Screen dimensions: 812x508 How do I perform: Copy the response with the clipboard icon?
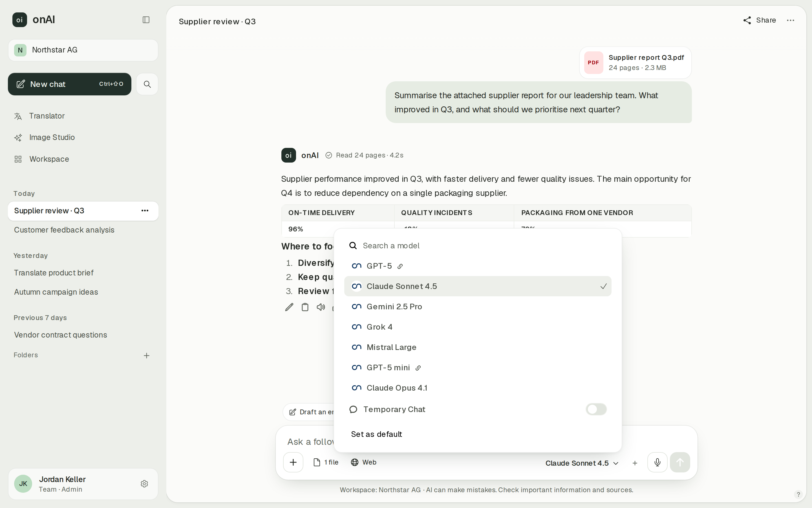(x=305, y=307)
